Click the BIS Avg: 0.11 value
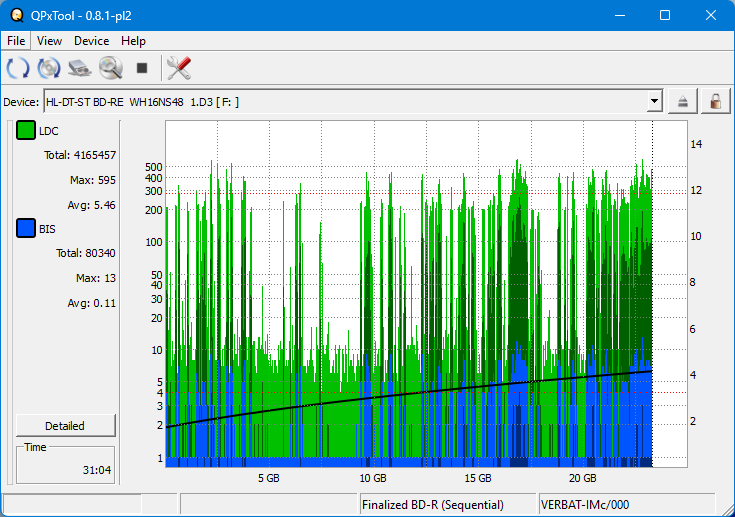This screenshot has width=735, height=517. tap(91, 303)
